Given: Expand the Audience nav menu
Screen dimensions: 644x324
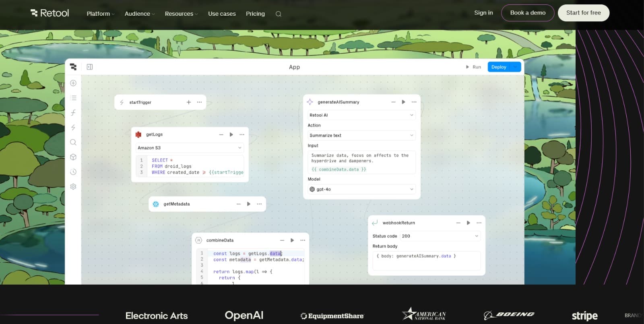Looking at the screenshot, I should click(140, 14).
